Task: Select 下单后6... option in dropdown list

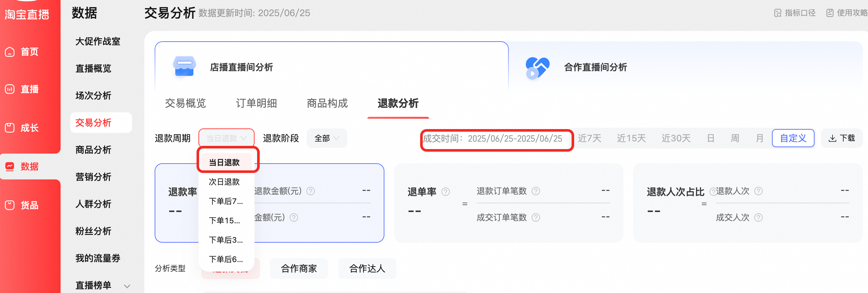Action: click(x=227, y=259)
